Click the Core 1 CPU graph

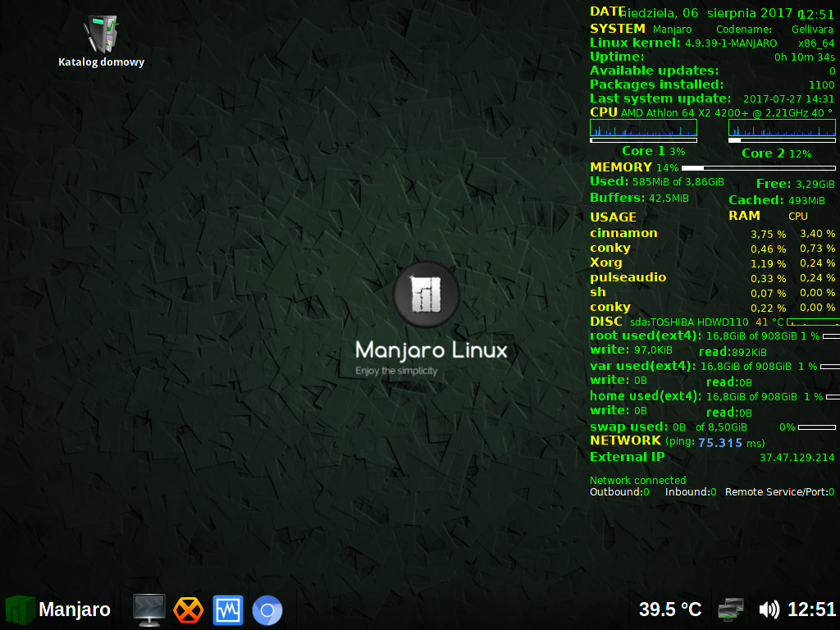click(643, 127)
